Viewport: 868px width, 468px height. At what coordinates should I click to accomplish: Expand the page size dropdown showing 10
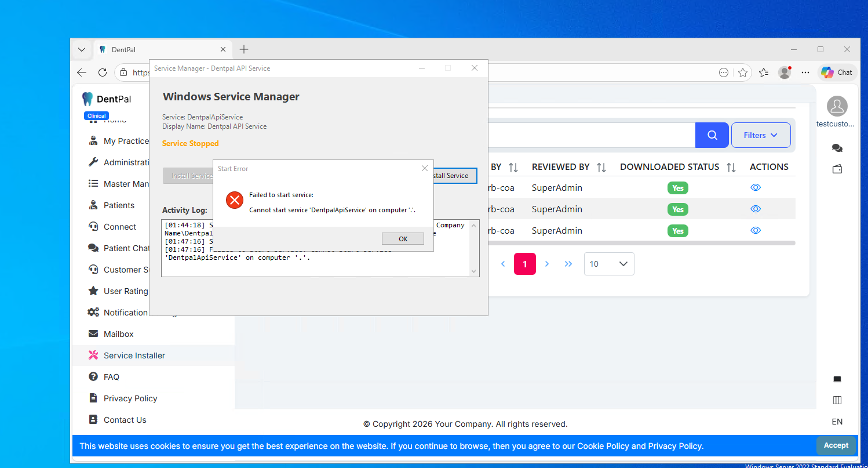pos(608,264)
